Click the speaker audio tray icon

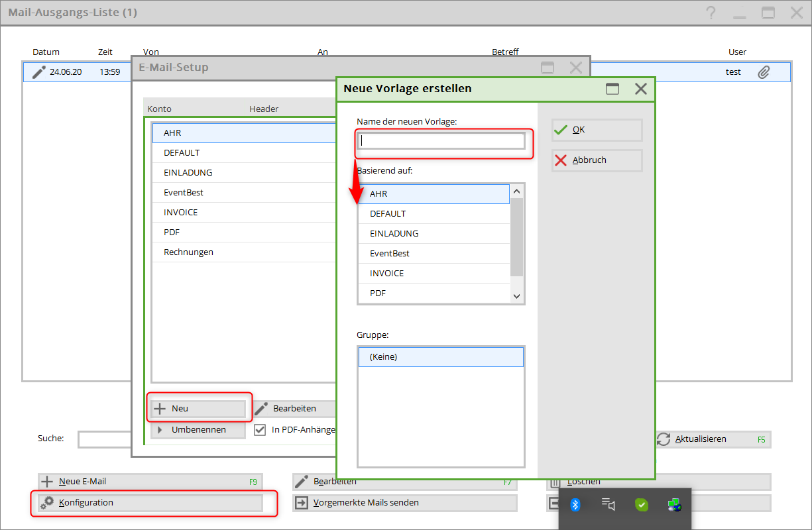tap(608, 504)
